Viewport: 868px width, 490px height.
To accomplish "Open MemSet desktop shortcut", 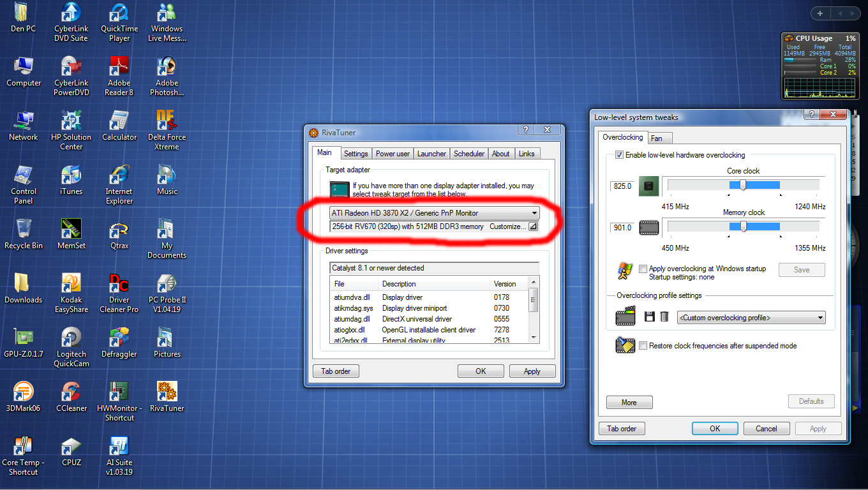I will (x=71, y=234).
